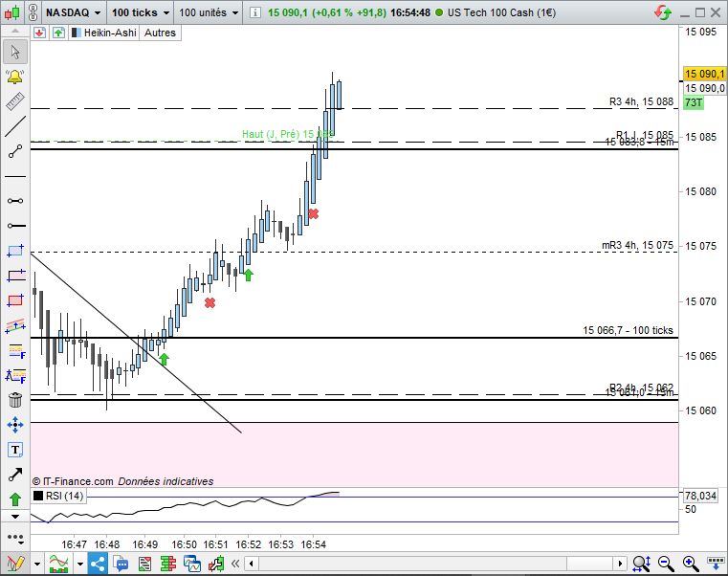Screen dimensions: 728x576
Task: Open the order list document icon
Action: click(144, 564)
